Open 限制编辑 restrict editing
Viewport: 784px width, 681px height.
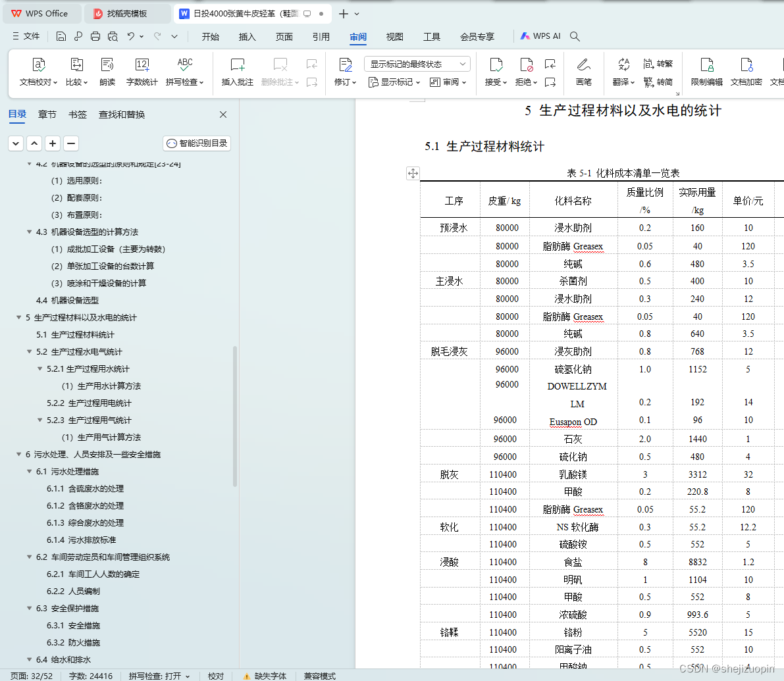(x=706, y=72)
